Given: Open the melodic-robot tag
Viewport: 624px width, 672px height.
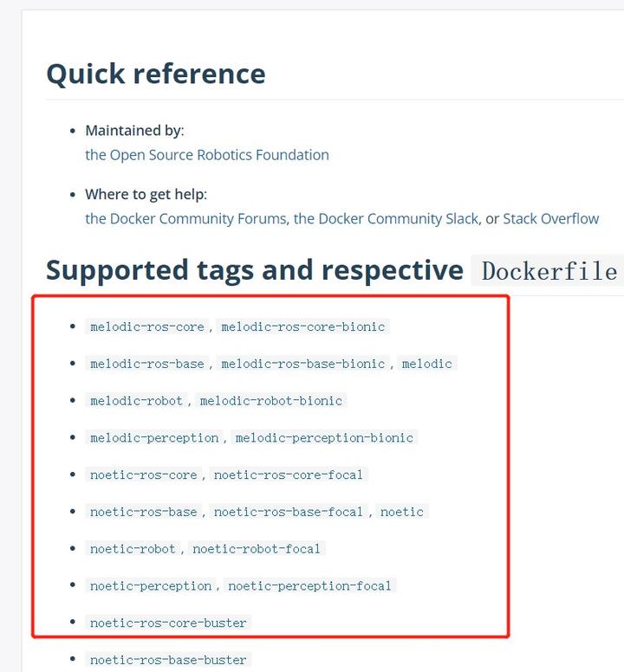Looking at the screenshot, I should click(x=136, y=401).
